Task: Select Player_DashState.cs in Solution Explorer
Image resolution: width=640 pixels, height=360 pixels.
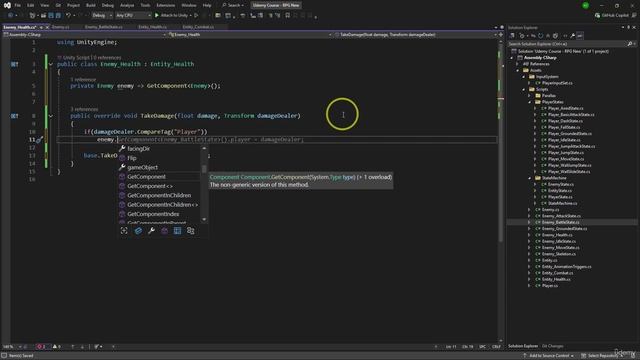Action: point(565,121)
